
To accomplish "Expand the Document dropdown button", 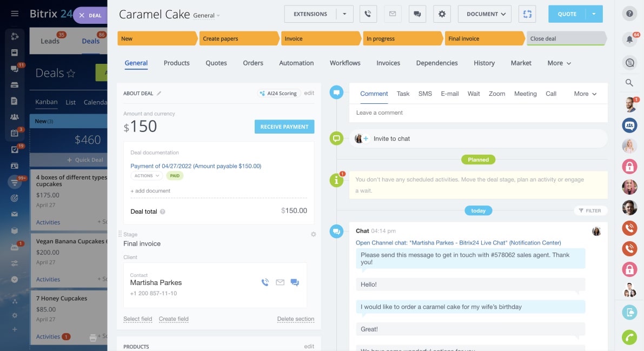I will [x=485, y=14].
